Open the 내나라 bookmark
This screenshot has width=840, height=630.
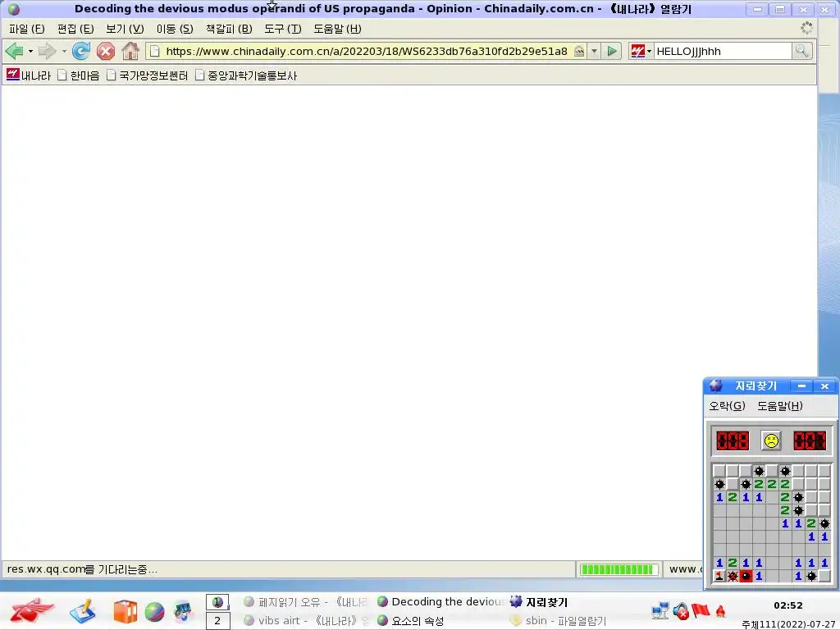[x=29, y=75]
